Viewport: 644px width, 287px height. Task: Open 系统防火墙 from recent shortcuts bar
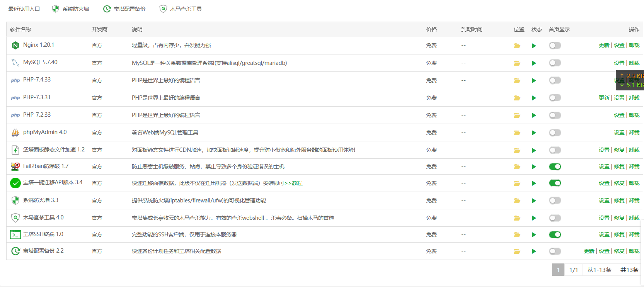pos(70,9)
